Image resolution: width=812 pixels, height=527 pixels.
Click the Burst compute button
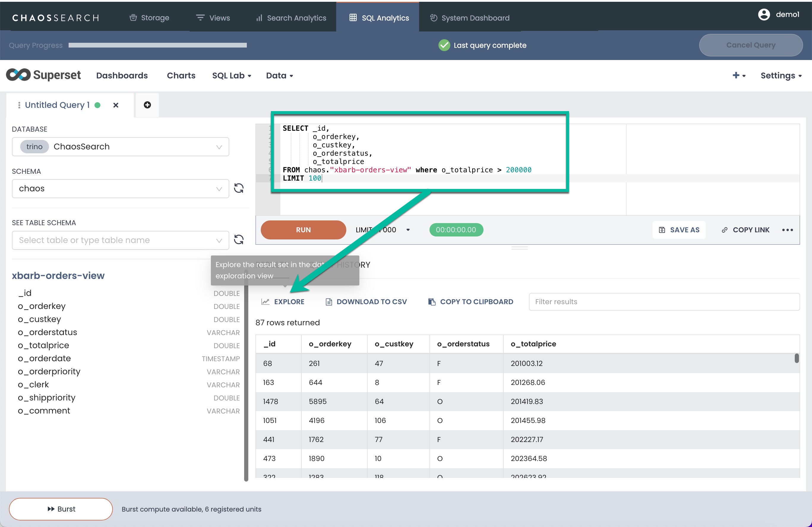[61, 509]
